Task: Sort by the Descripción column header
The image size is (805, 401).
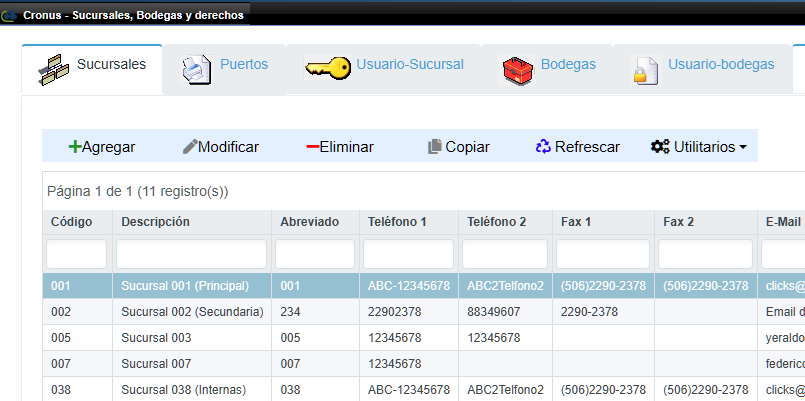Action: click(x=155, y=222)
